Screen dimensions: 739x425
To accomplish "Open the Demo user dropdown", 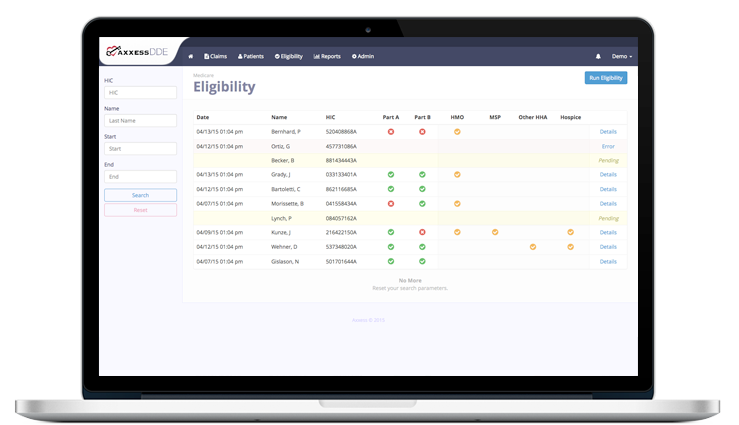I will tap(622, 57).
